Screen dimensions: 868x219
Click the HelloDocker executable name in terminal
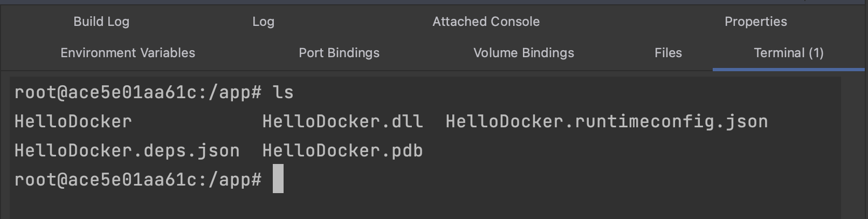click(73, 121)
